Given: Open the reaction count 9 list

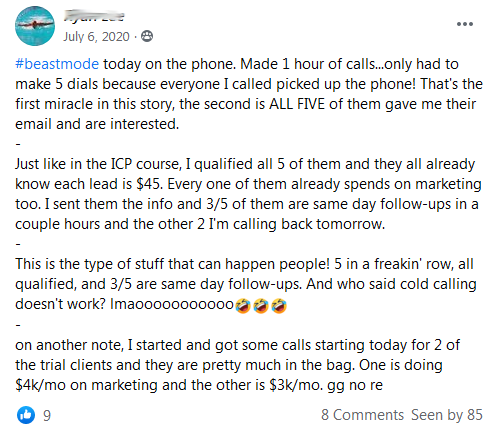Looking at the screenshot, I should [47, 416].
